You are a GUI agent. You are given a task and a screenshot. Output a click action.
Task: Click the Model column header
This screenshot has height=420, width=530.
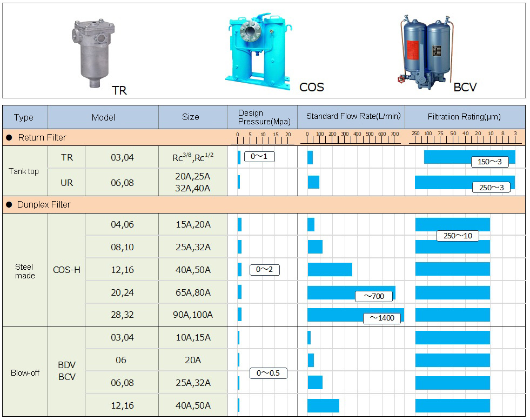pyautogui.click(x=103, y=117)
